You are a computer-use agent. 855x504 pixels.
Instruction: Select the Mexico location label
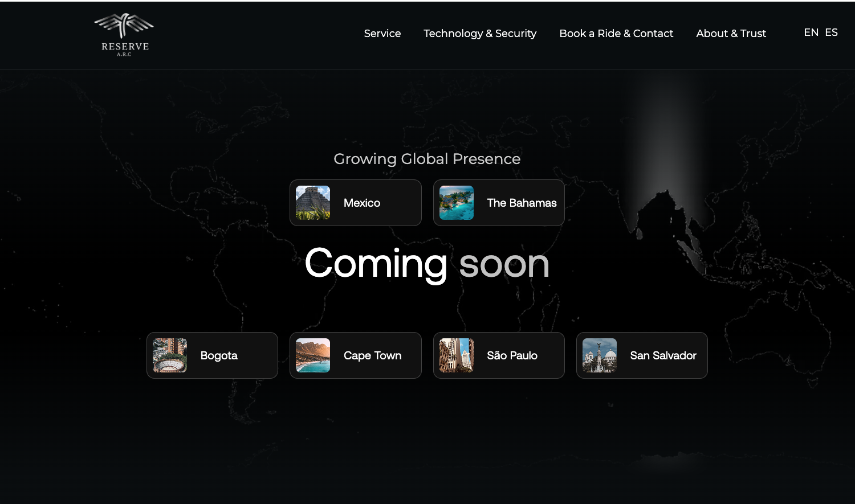(x=362, y=203)
